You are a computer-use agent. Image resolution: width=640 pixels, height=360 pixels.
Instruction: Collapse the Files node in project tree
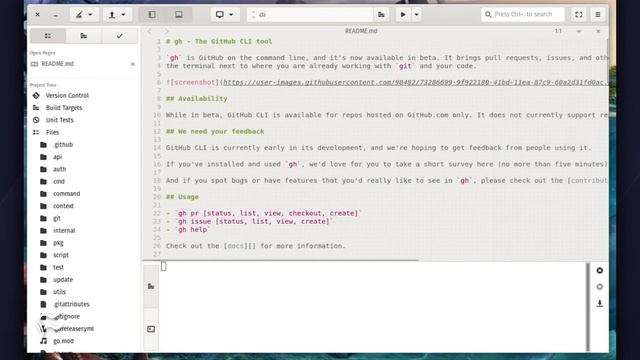52,132
